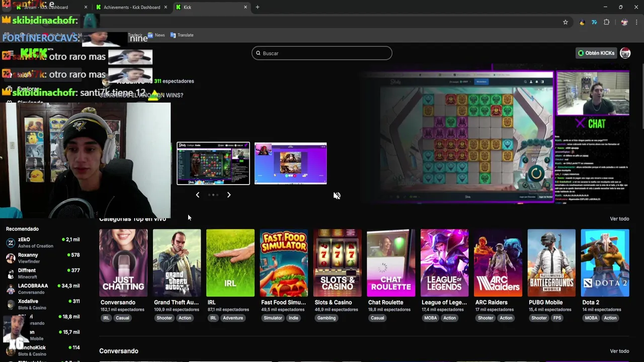
Task: Open the Grand Theft Auto category cover
Action: click(x=177, y=263)
